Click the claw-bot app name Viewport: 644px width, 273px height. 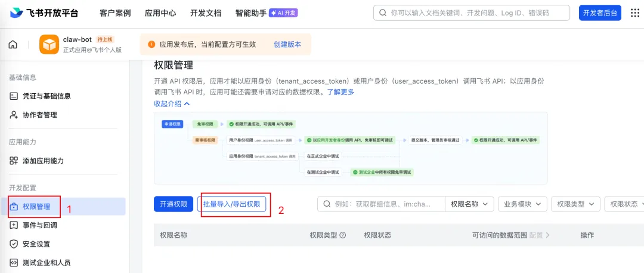click(x=77, y=39)
